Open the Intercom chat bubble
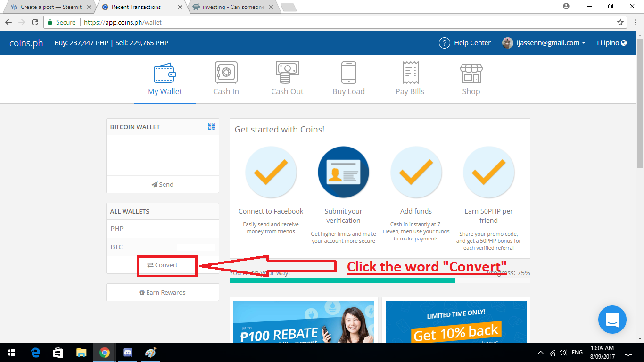644x362 pixels. 612,320
